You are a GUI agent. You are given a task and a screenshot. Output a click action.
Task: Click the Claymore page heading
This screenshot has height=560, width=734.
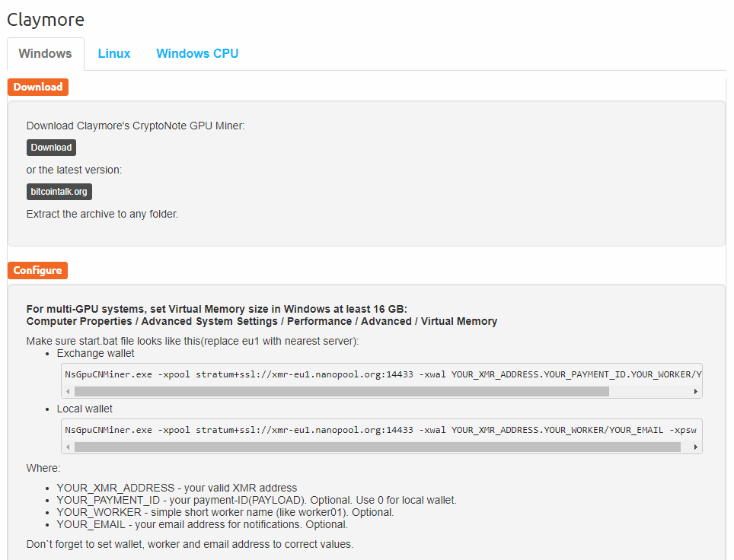coord(46,20)
